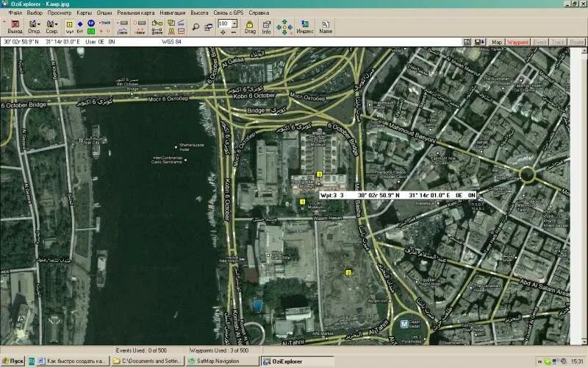Open the Навигация menu
588x368 pixels.
pos(173,13)
